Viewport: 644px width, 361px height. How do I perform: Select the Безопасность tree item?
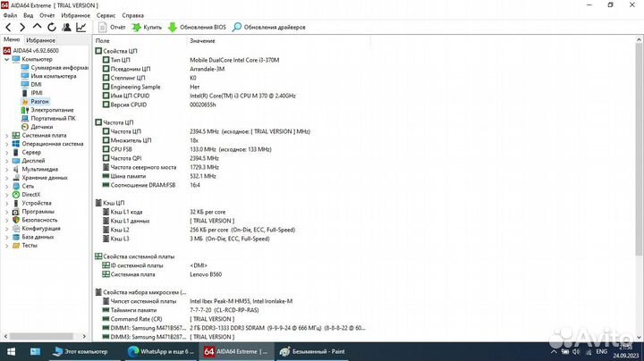pyautogui.click(x=35, y=220)
